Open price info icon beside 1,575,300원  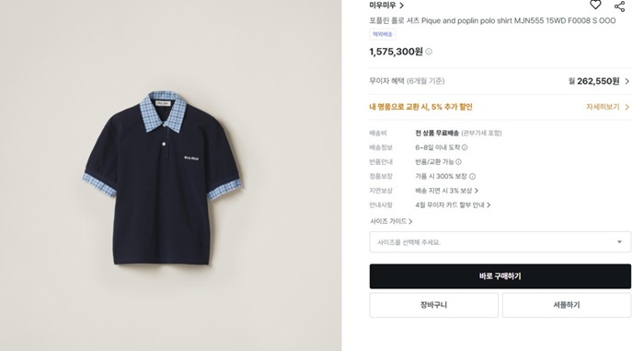tap(429, 52)
